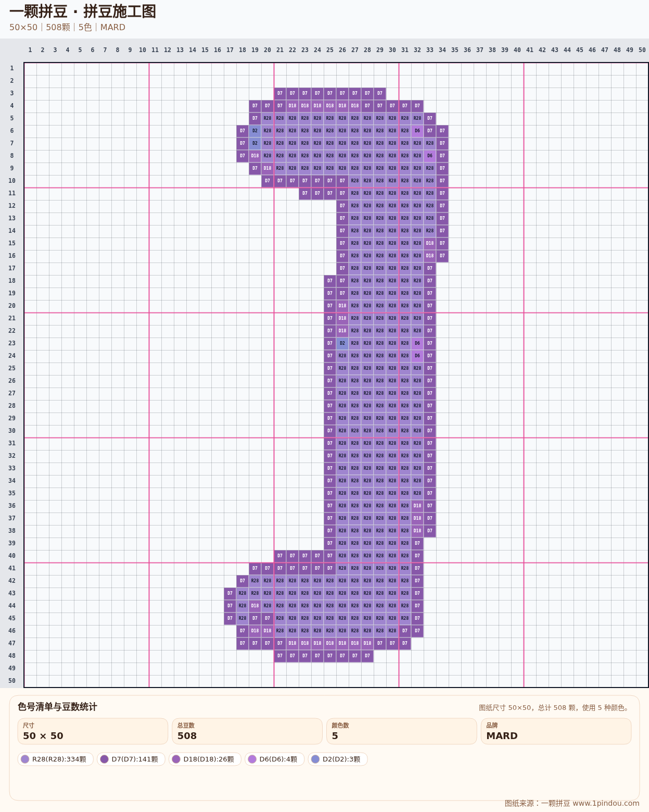649x812 pixels.
Task: Click column header number 1
Action: [30, 50]
